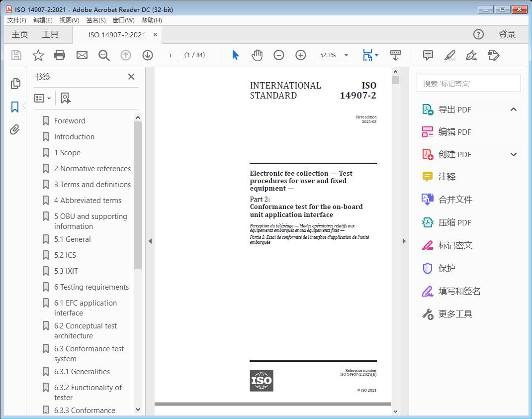Click the 登录 sign-in button
The image size is (532, 419).
(x=507, y=34)
